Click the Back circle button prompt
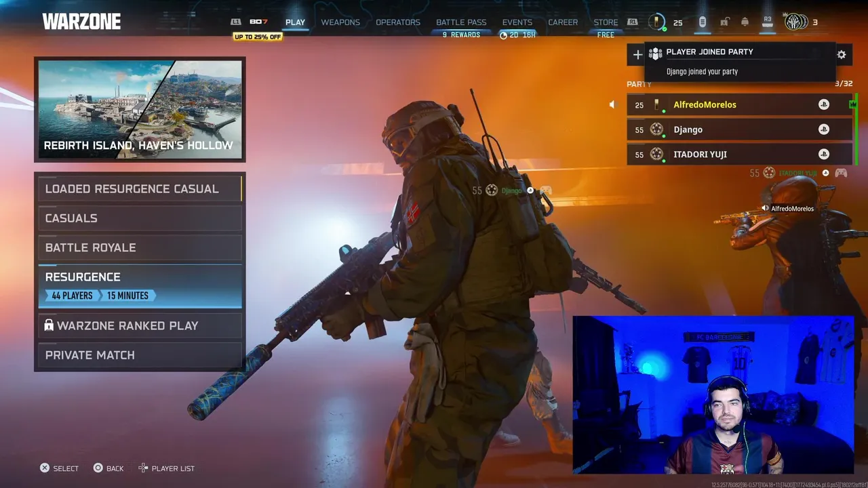868x488 pixels. (x=108, y=468)
